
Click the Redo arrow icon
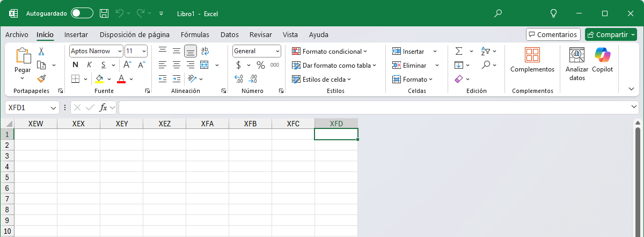coord(141,13)
